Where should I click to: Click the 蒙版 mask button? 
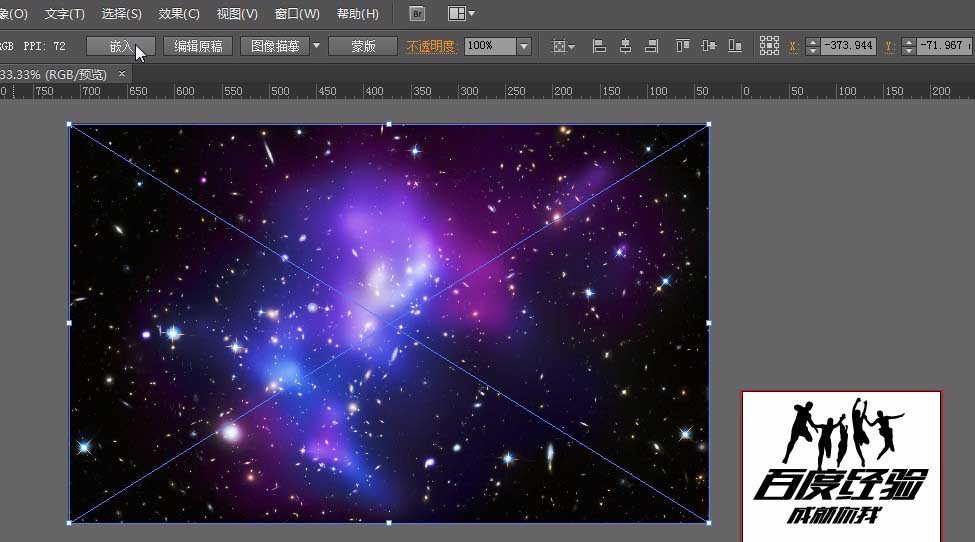tap(363, 46)
